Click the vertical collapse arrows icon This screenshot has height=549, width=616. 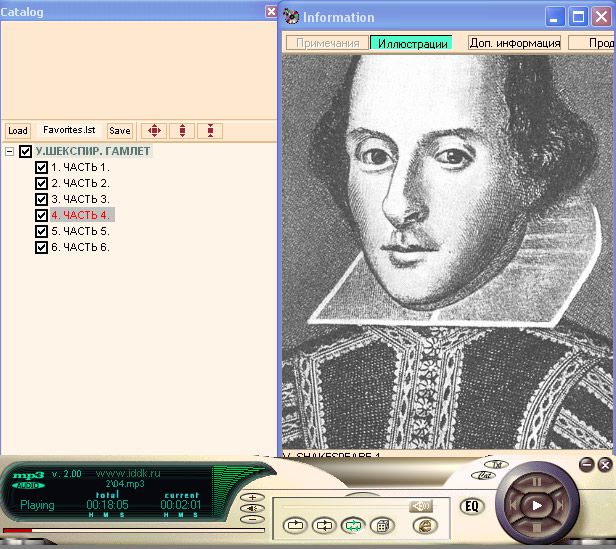(x=209, y=131)
